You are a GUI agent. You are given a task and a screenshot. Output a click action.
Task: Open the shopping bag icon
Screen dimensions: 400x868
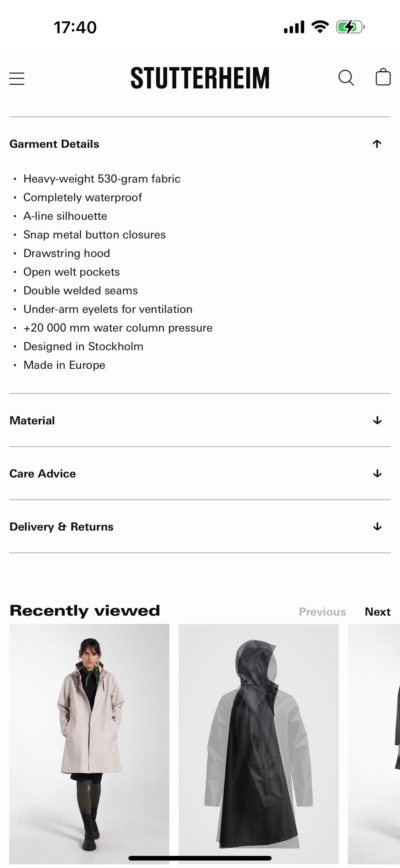(383, 78)
